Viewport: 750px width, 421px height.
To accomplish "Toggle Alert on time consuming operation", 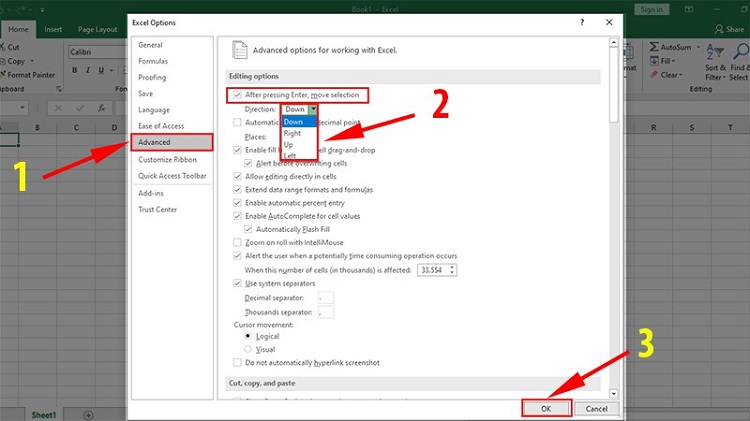I will 237,255.
